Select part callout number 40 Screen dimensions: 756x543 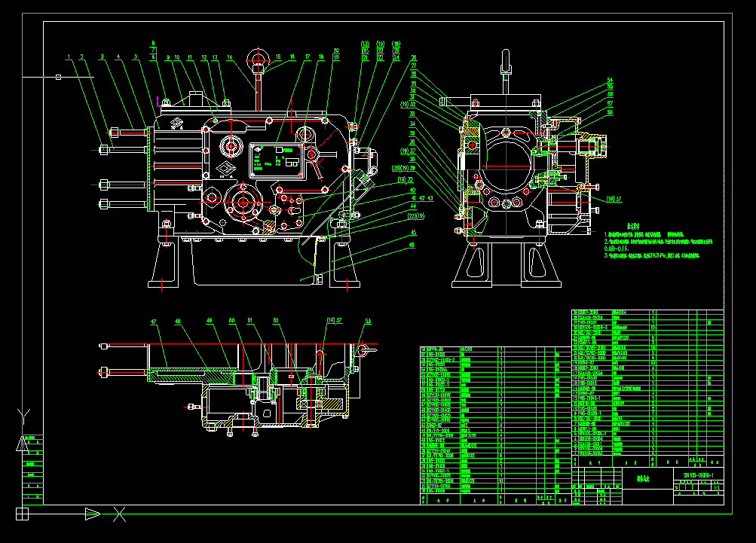413,191
